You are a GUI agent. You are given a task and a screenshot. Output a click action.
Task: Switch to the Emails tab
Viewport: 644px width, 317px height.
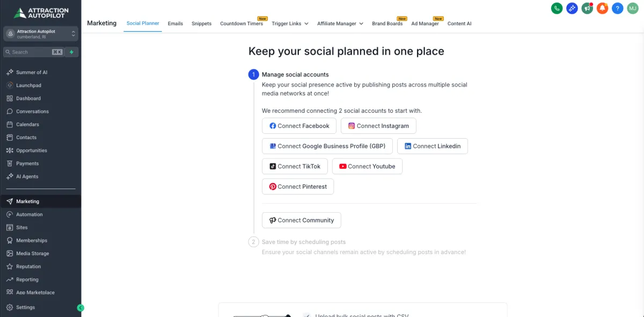[x=175, y=24]
